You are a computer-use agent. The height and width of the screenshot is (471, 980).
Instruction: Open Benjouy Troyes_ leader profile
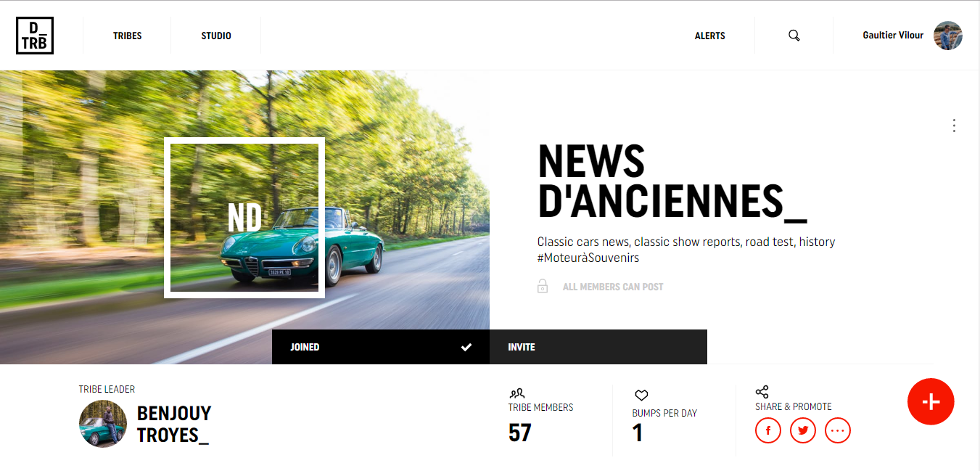pyautogui.click(x=174, y=424)
